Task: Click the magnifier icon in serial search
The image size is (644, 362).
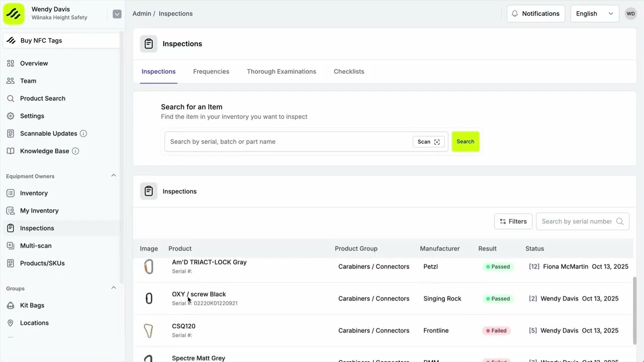Action: pos(620,221)
